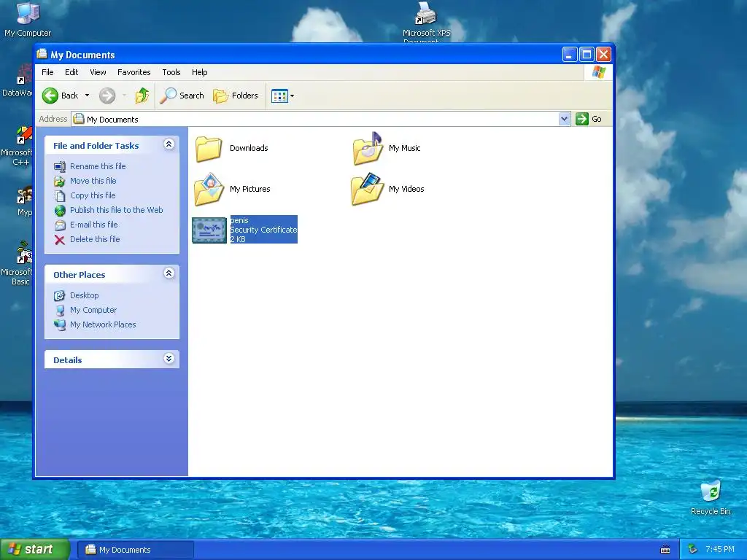The image size is (747, 560).
Task: Select Microsoft XPS Document desktop icon
Action: point(426,22)
